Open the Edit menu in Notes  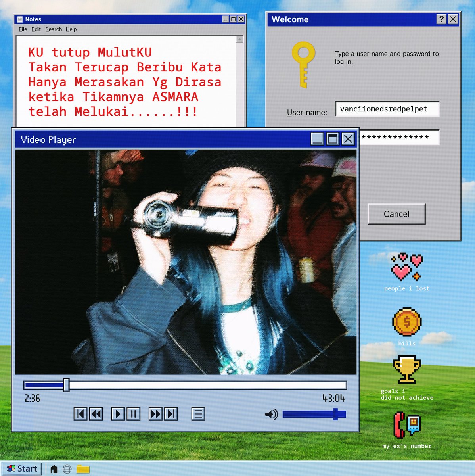(36, 29)
